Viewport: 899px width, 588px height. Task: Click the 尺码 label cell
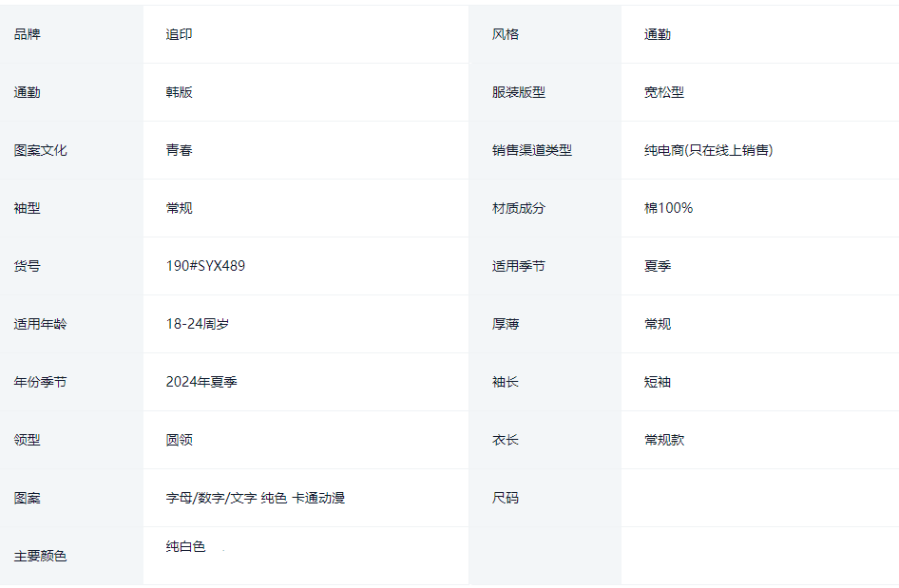pyautogui.click(x=506, y=498)
